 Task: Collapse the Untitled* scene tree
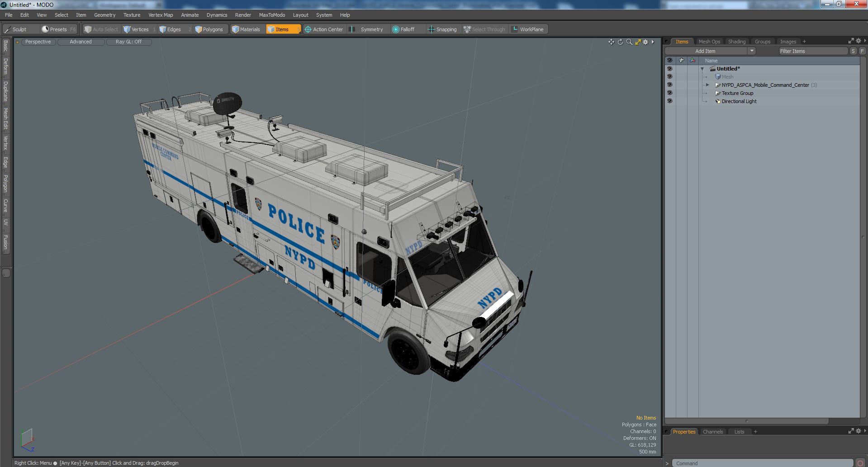click(x=702, y=69)
